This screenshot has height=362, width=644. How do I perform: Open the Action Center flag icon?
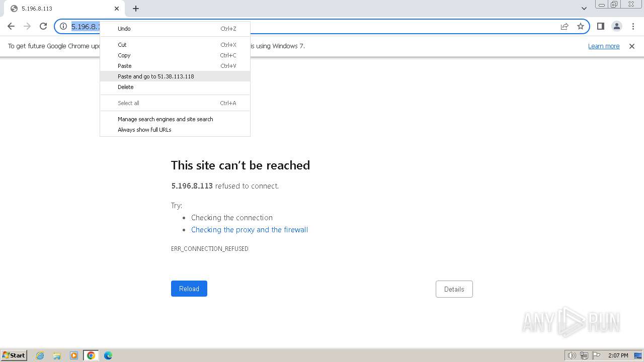tap(596, 355)
